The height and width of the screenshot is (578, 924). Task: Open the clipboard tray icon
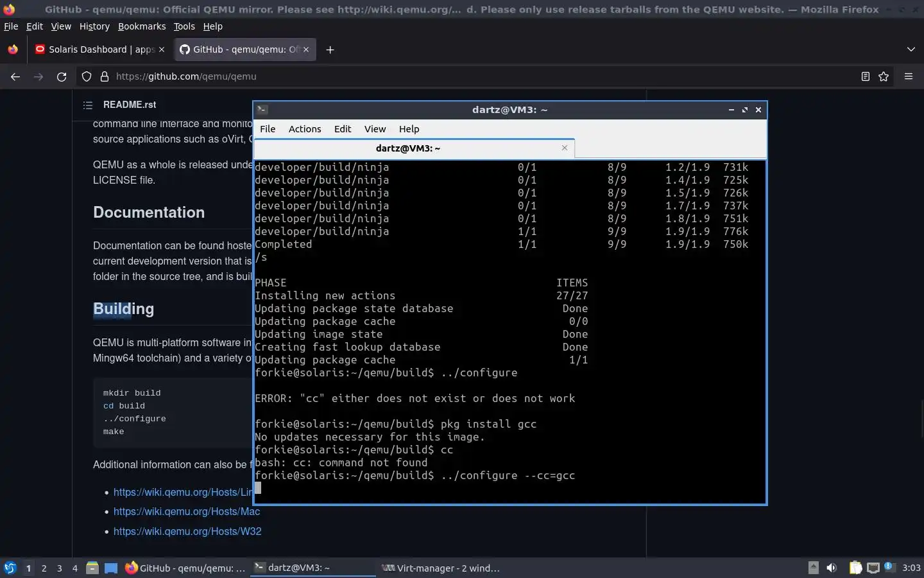pyautogui.click(x=855, y=568)
